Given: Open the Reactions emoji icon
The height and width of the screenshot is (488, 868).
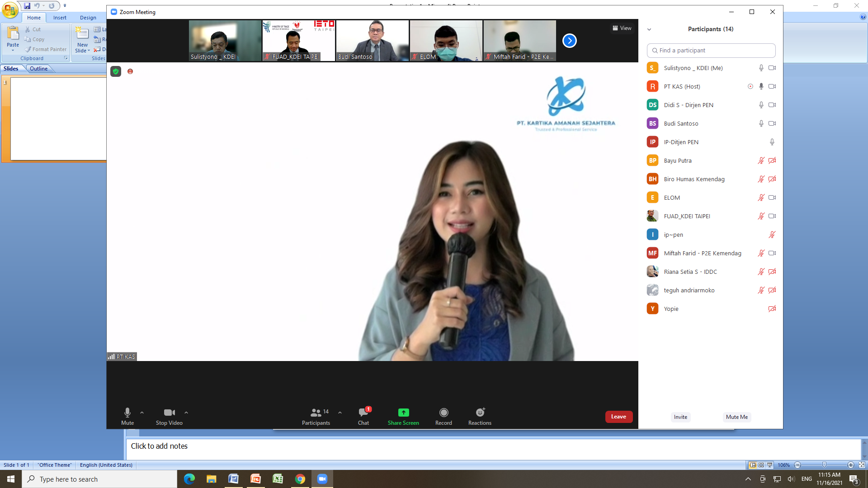Looking at the screenshot, I should 480,413.
